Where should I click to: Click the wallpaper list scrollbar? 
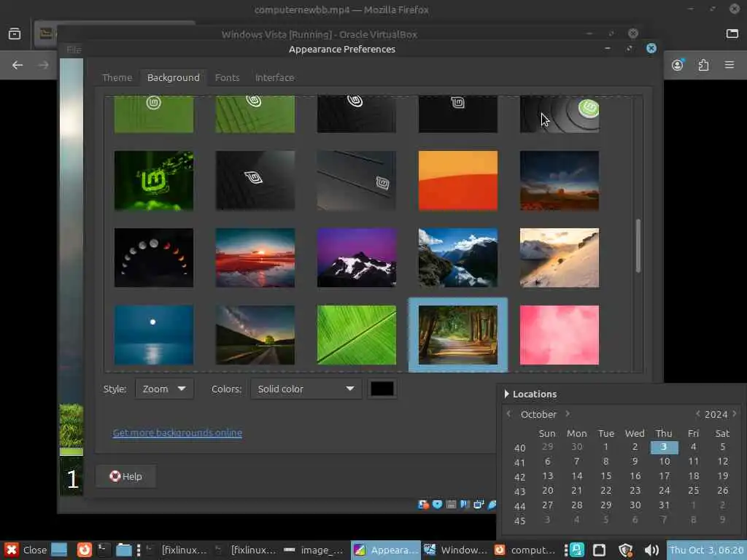coord(638,246)
